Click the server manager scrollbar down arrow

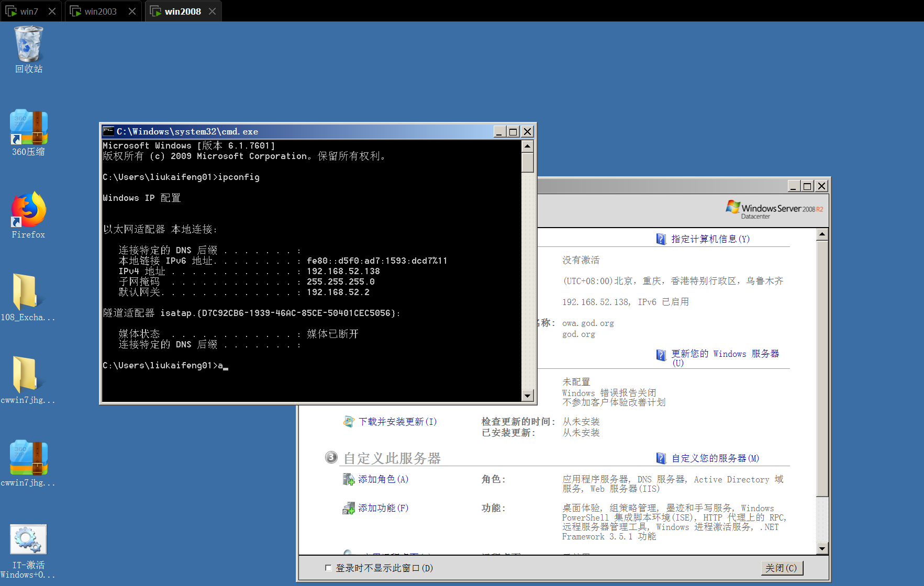(821, 549)
